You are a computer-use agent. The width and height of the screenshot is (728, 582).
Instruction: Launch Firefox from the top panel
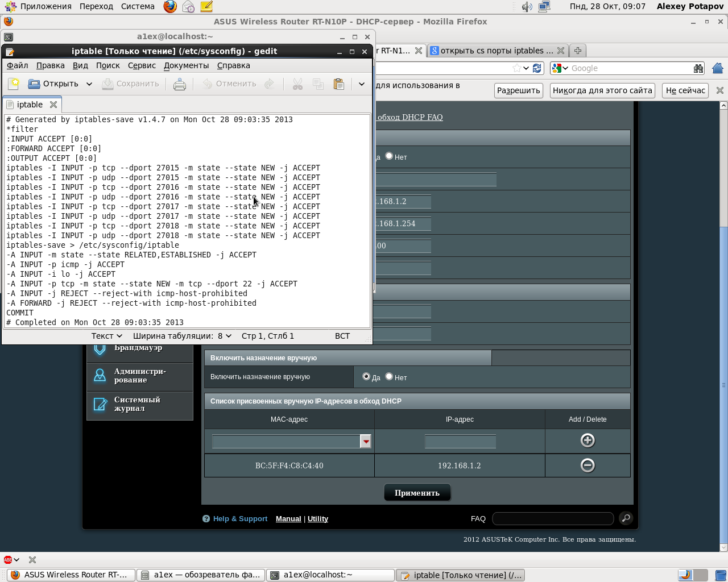tap(170, 6)
